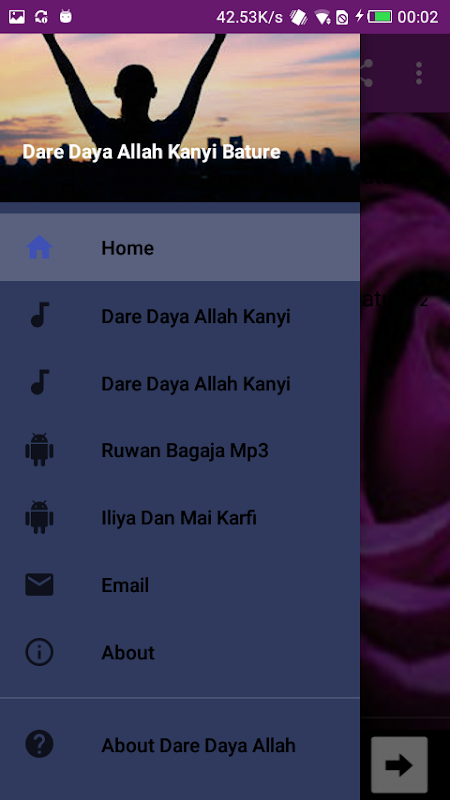Tap music note icon of second Dare Daya entry

click(x=40, y=382)
